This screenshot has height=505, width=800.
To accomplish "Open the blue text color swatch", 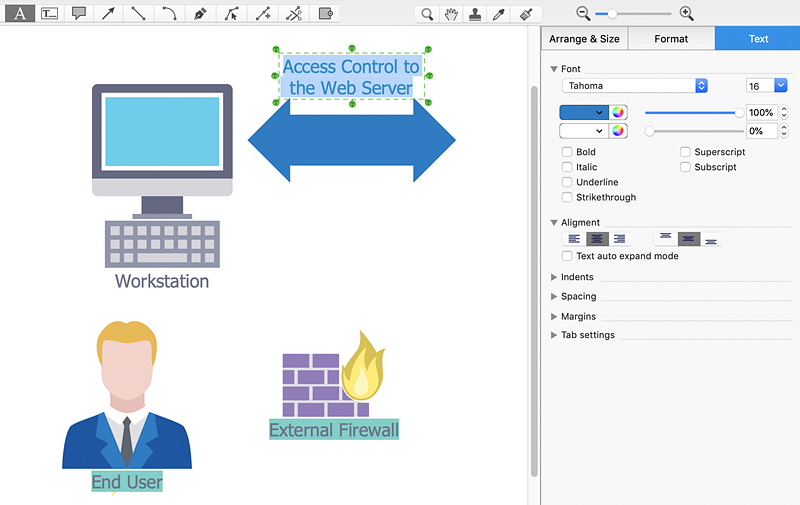I will [584, 112].
